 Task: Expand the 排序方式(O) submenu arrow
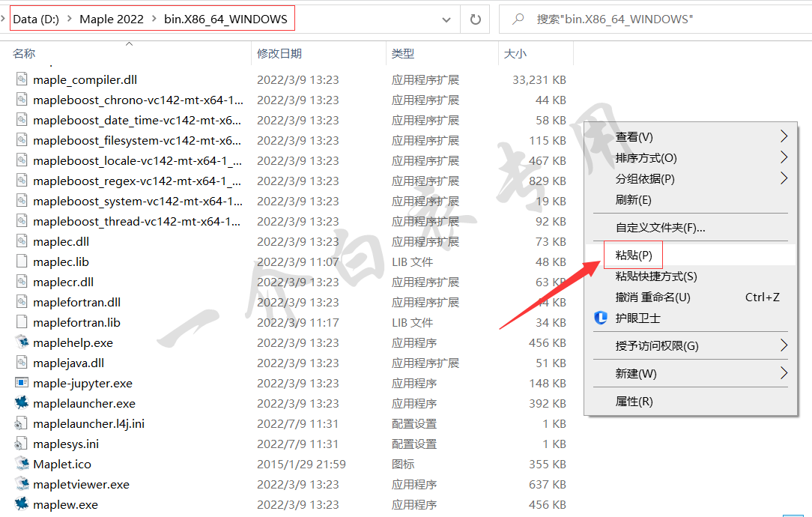[784, 157]
